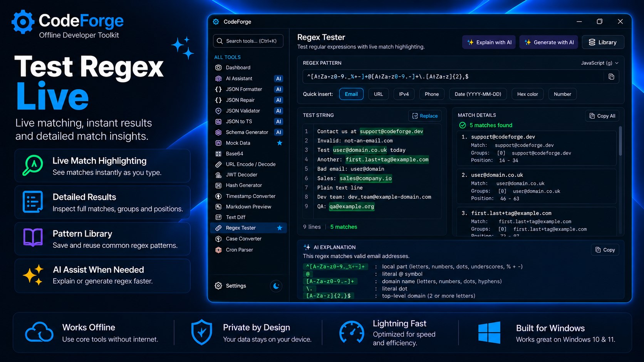Viewport: 644px width, 362px height.
Task: Copy the AI explanation
Action: [x=605, y=250]
